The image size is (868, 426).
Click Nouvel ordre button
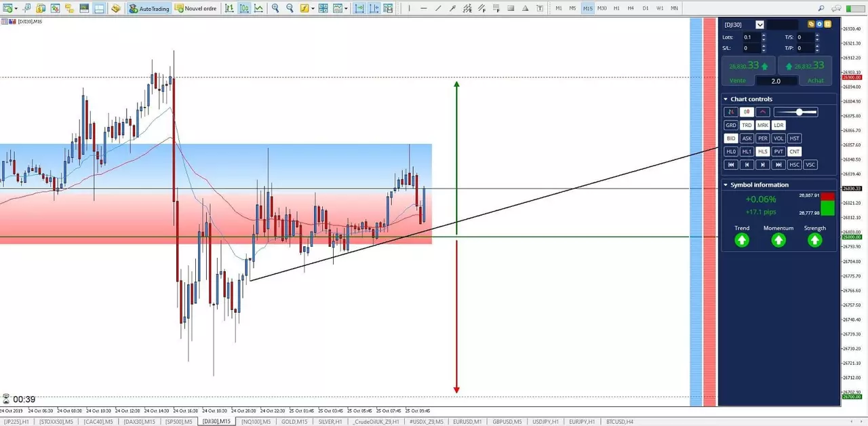[195, 8]
